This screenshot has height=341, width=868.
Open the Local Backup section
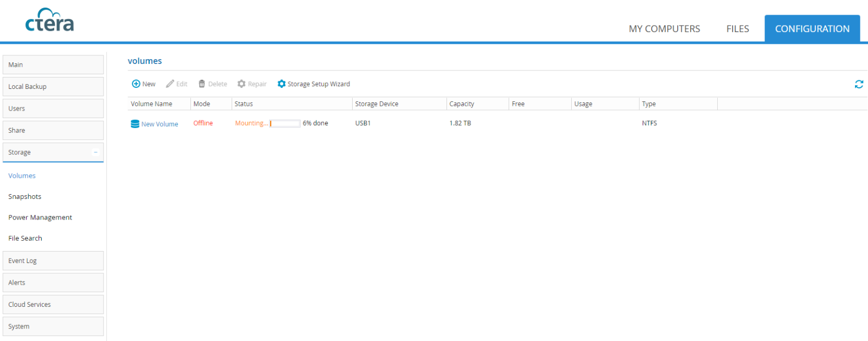click(53, 87)
